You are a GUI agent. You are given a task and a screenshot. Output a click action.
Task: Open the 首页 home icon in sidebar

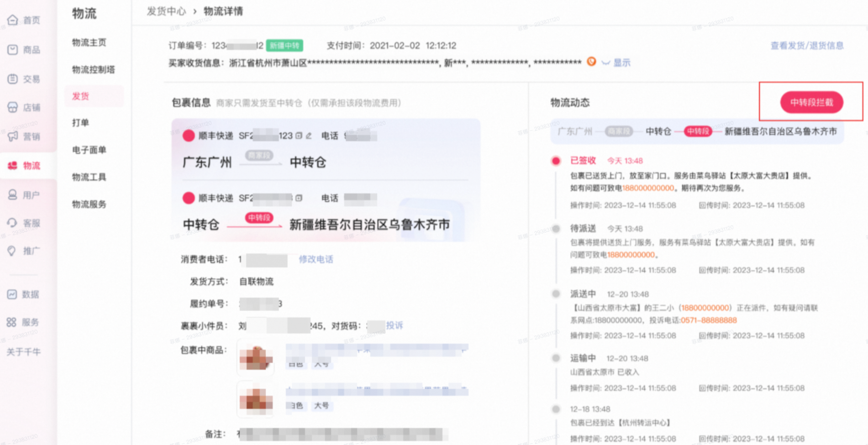13,20
